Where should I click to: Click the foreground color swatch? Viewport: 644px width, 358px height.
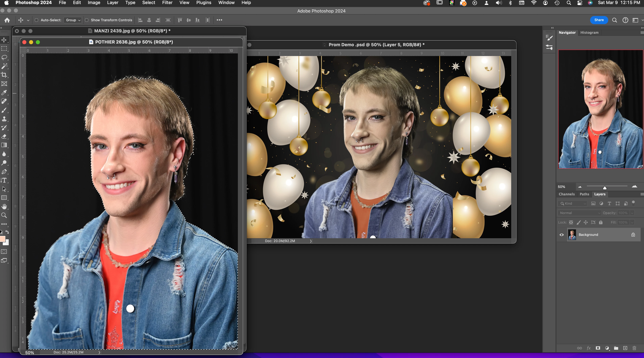pos(3,239)
